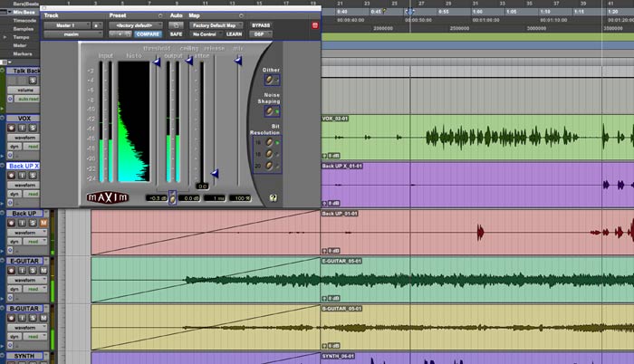The image size is (634, 364).
Task: Open VOX track view selector waveform
Action: point(25,138)
